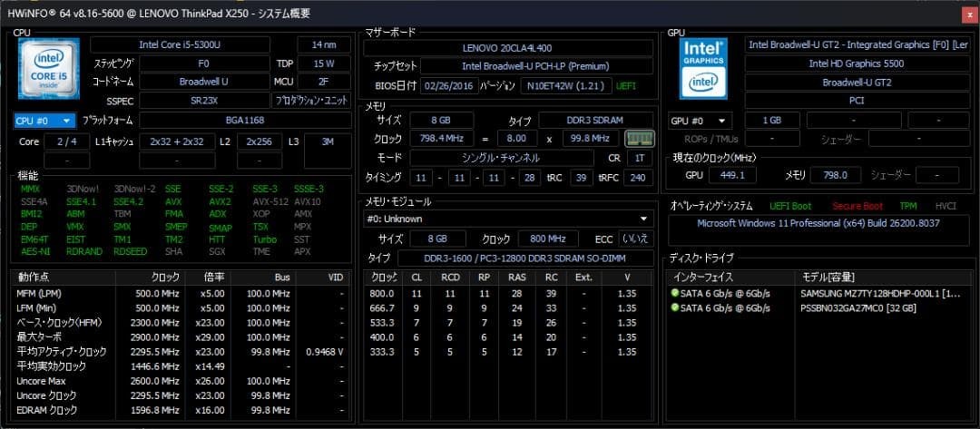Click the Intel Core i5 CPU logo
The height and width of the screenshot is (429, 980).
point(49,69)
